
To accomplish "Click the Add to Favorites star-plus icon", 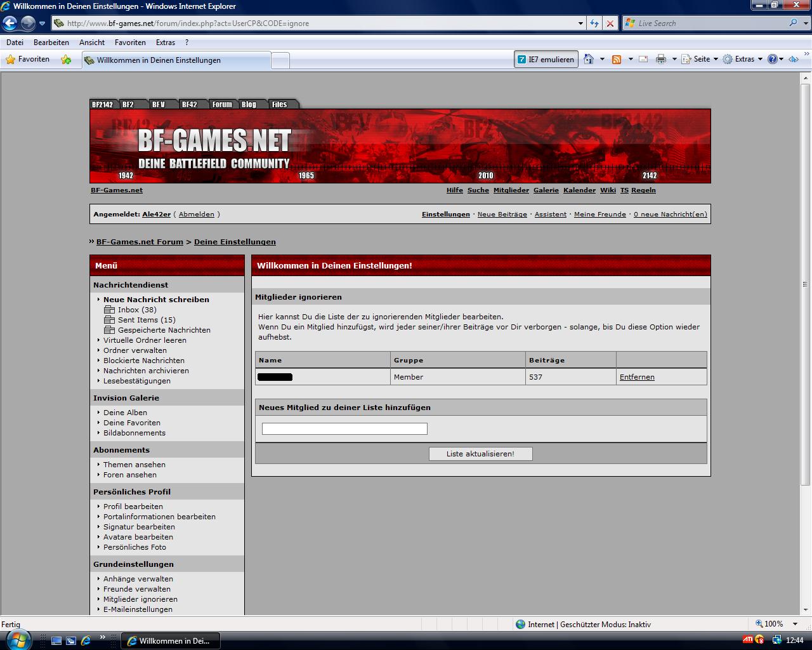I will (66, 60).
